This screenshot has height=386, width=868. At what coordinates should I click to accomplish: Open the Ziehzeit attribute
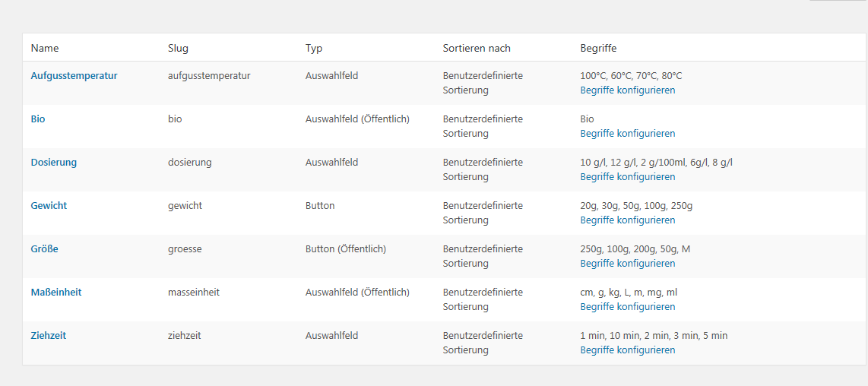[x=49, y=335]
